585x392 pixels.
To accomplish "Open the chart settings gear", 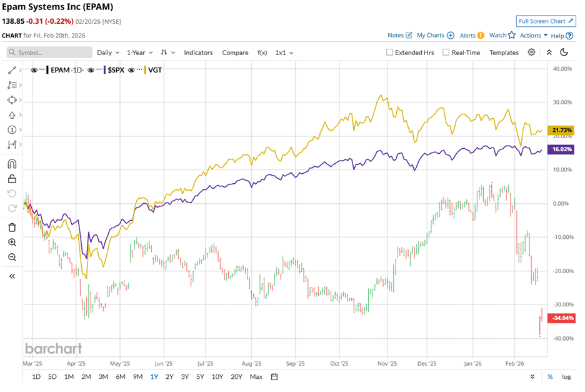I will [531, 53].
